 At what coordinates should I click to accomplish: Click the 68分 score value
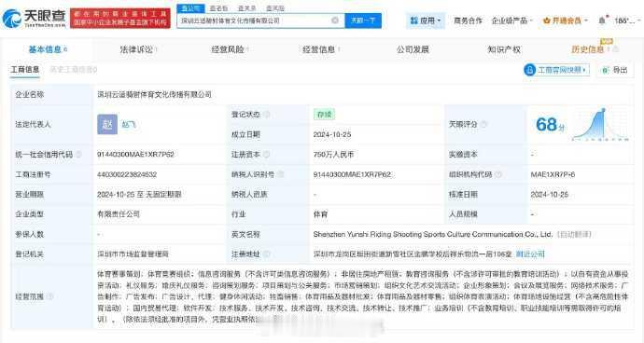pos(550,124)
